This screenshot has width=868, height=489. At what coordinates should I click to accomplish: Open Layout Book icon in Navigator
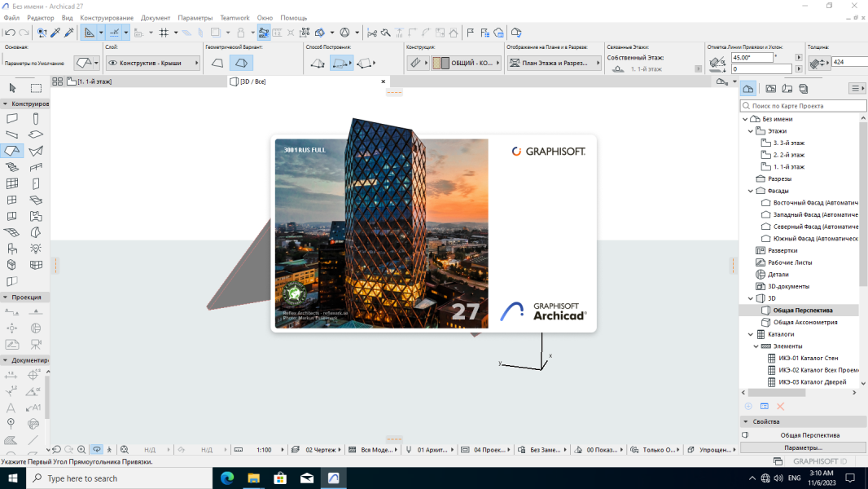[x=787, y=89]
